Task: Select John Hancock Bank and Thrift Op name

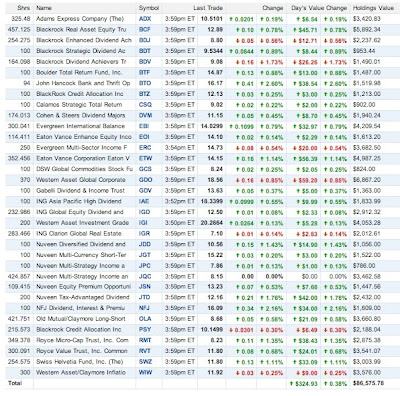Action: point(83,83)
